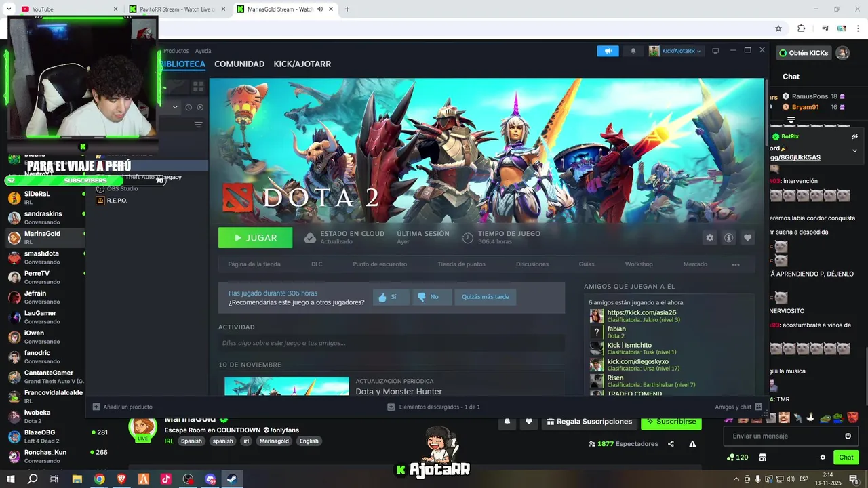Screen dimensions: 868x488
Task: Open the BIBLIOTECA tab in Steam
Action: (x=182, y=64)
